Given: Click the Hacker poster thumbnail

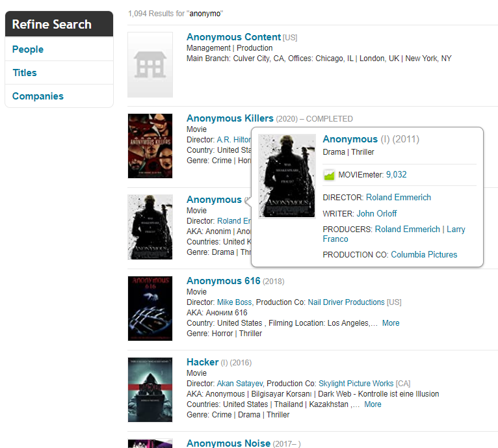Looking at the screenshot, I should click(150, 390).
